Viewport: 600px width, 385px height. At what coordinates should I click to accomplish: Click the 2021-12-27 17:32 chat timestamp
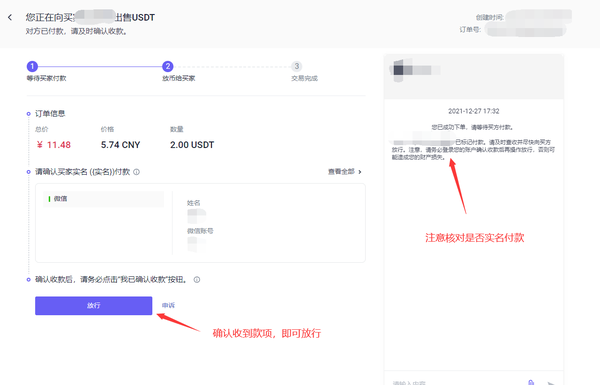point(474,111)
